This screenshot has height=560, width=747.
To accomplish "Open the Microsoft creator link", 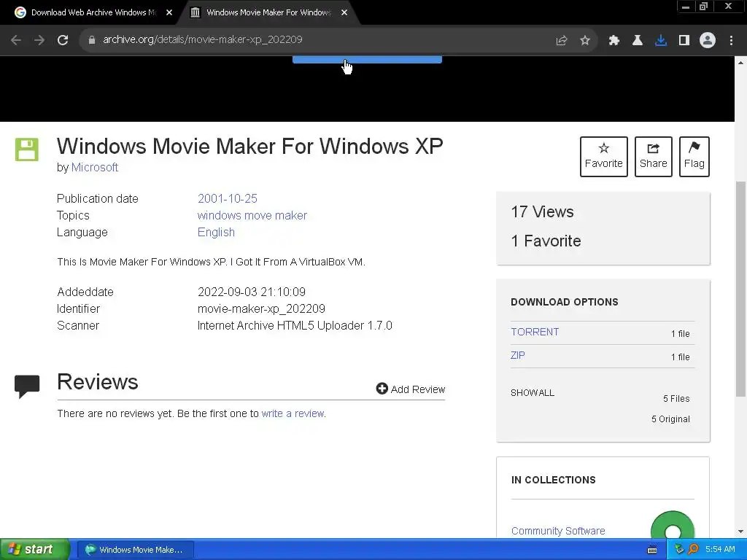I will pyautogui.click(x=94, y=168).
